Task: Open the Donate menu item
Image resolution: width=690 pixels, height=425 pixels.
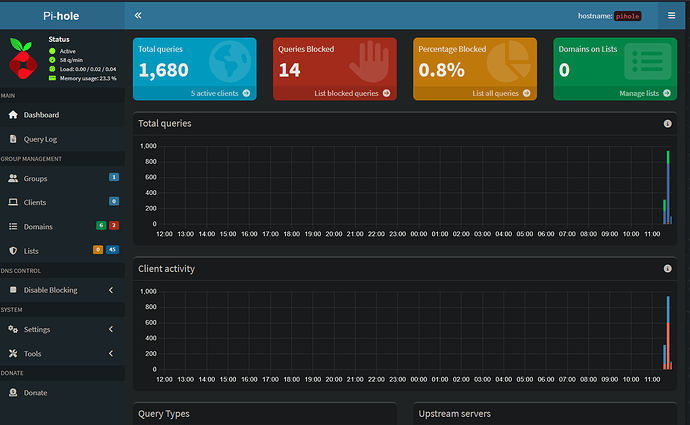Action: point(62,392)
